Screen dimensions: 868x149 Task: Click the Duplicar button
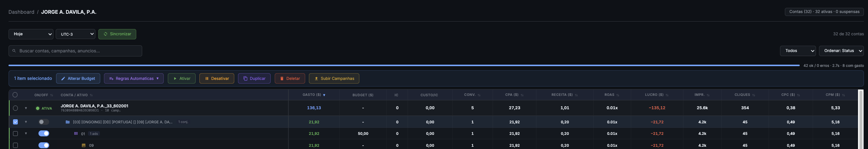pos(254,78)
